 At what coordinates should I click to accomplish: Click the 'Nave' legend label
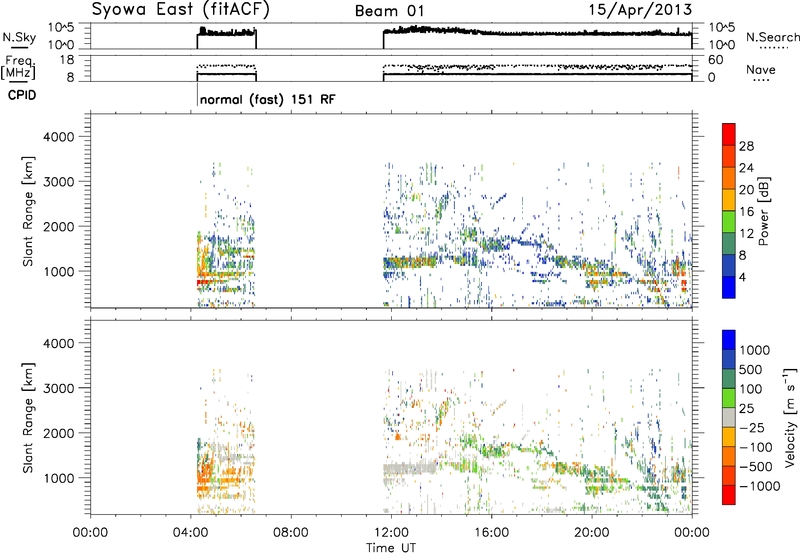(x=761, y=69)
